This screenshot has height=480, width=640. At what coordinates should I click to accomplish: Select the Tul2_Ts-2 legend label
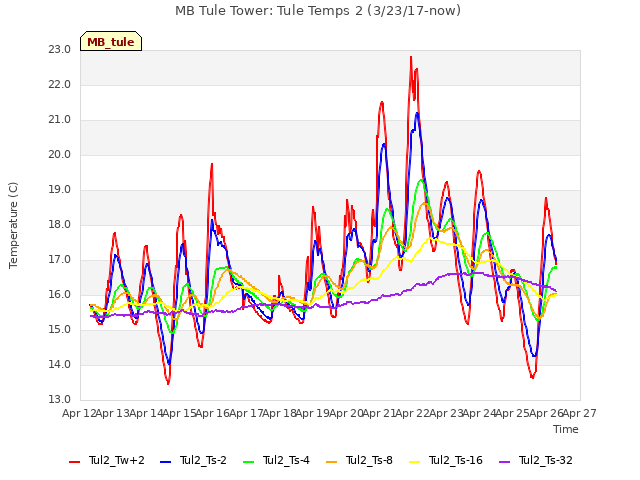pos(203,460)
